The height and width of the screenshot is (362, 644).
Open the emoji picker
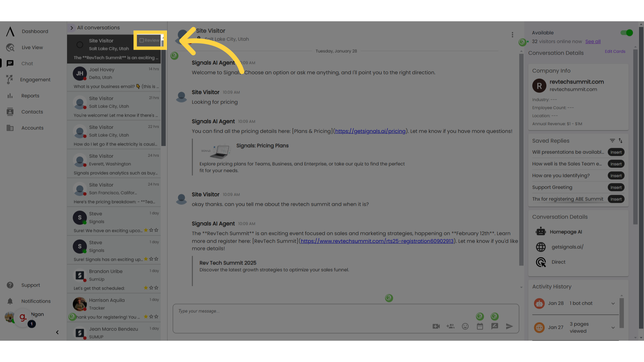point(465,326)
